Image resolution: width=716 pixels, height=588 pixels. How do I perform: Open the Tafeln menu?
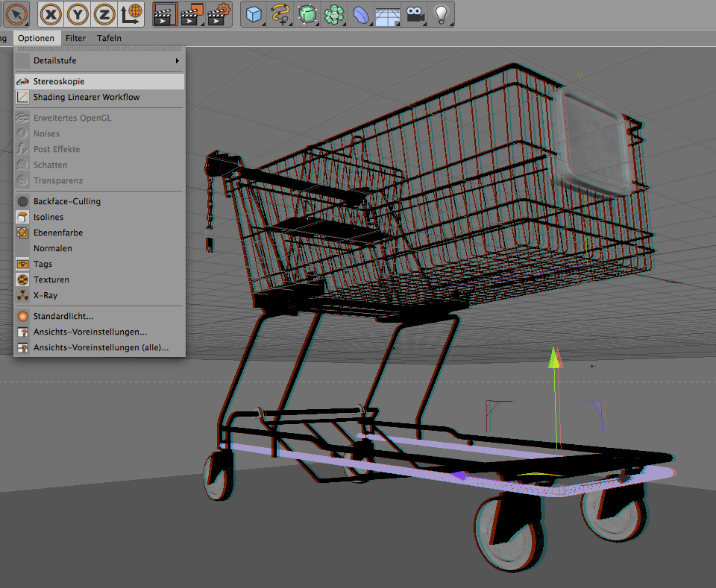point(109,38)
